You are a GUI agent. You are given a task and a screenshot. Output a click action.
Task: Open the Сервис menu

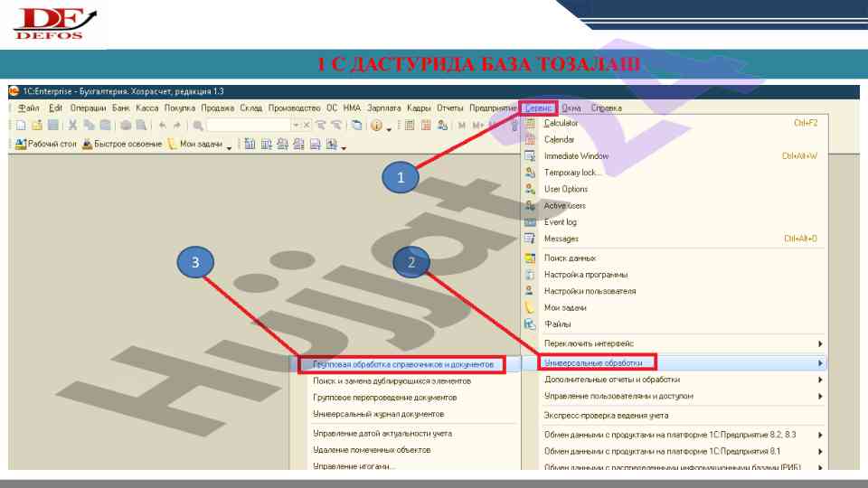click(539, 108)
